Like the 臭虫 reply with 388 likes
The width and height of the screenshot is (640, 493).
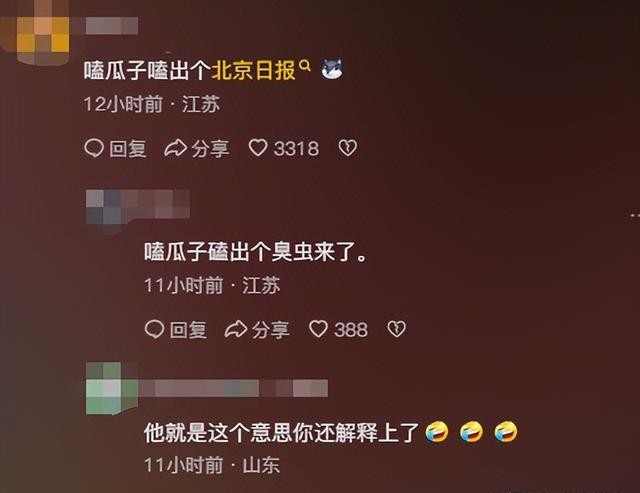click(x=318, y=329)
